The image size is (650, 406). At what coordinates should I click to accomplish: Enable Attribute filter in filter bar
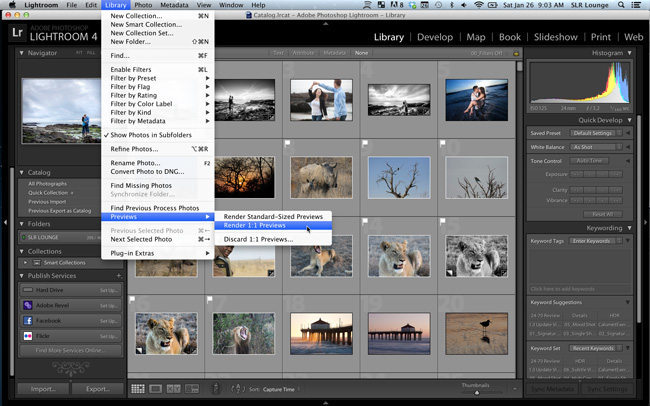click(303, 53)
